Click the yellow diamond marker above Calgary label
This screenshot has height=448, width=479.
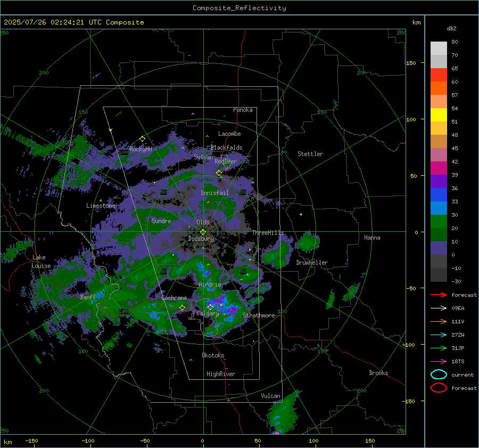pos(210,307)
